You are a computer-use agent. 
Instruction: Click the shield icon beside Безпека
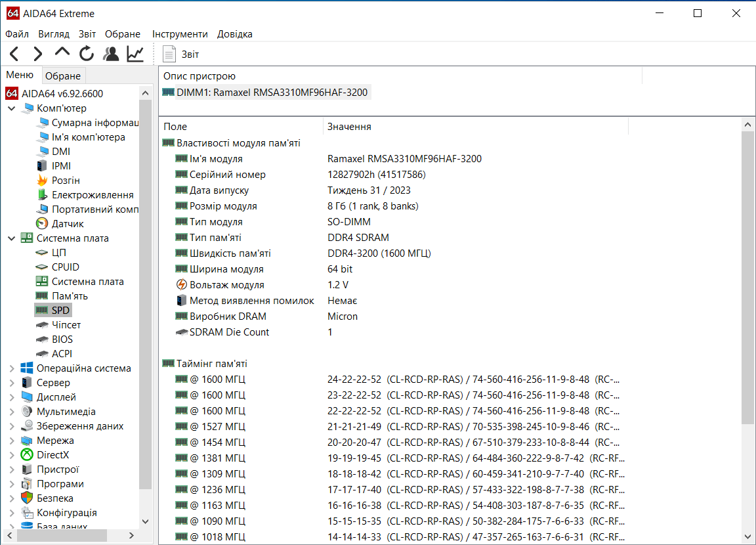click(x=27, y=498)
